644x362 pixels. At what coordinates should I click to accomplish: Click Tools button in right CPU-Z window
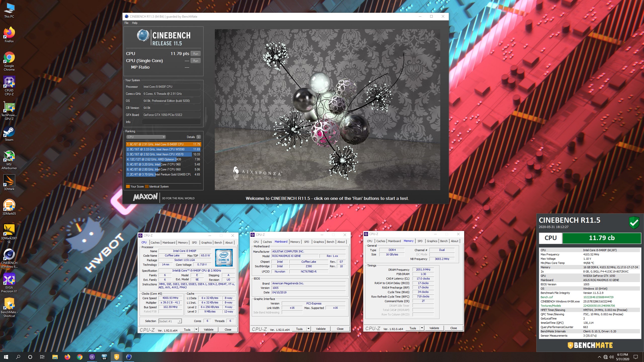pyautogui.click(x=413, y=328)
